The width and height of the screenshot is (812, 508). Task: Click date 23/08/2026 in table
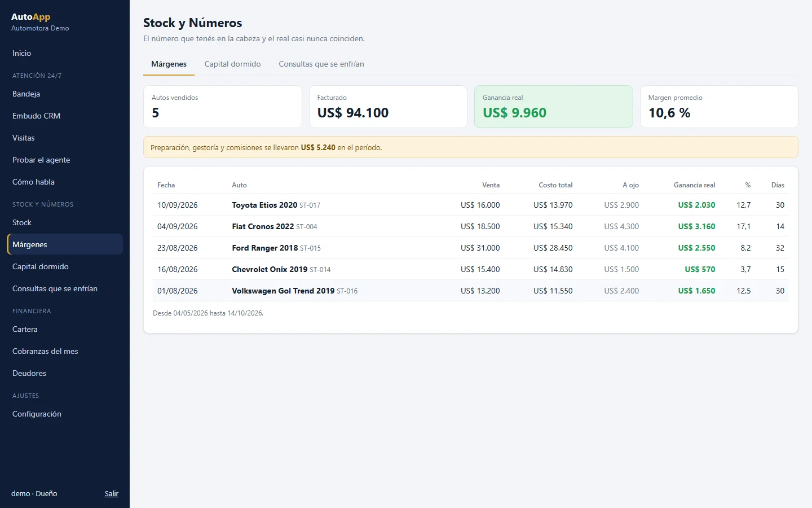coord(178,248)
